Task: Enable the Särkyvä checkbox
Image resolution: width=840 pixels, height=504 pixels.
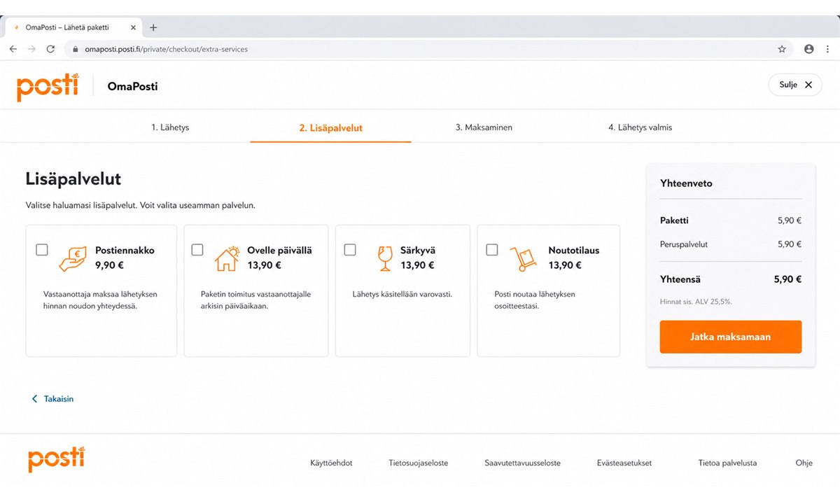Action: point(350,250)
